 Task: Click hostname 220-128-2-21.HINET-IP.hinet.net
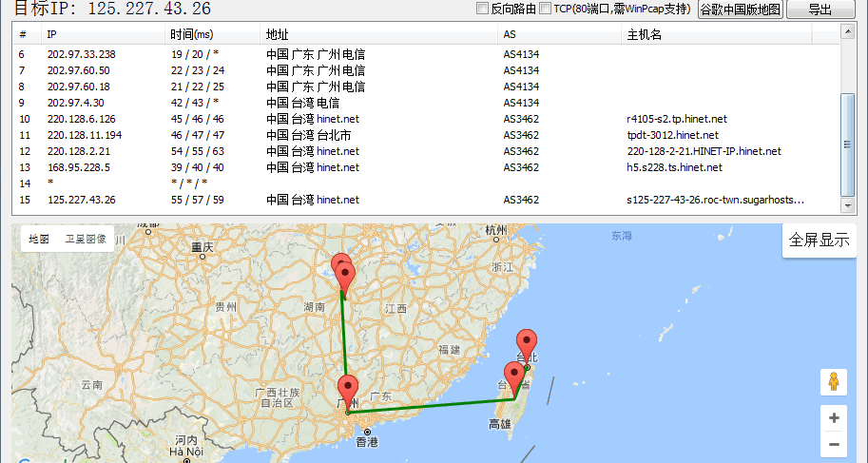click(x=704, y=151)
